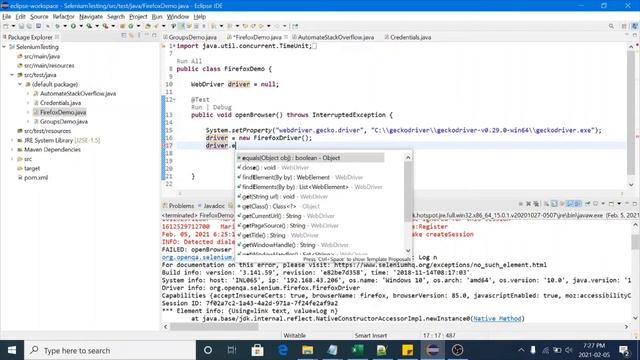
Task: Select findElement(By by) autocomplete proposal
Action: (310, 177)
